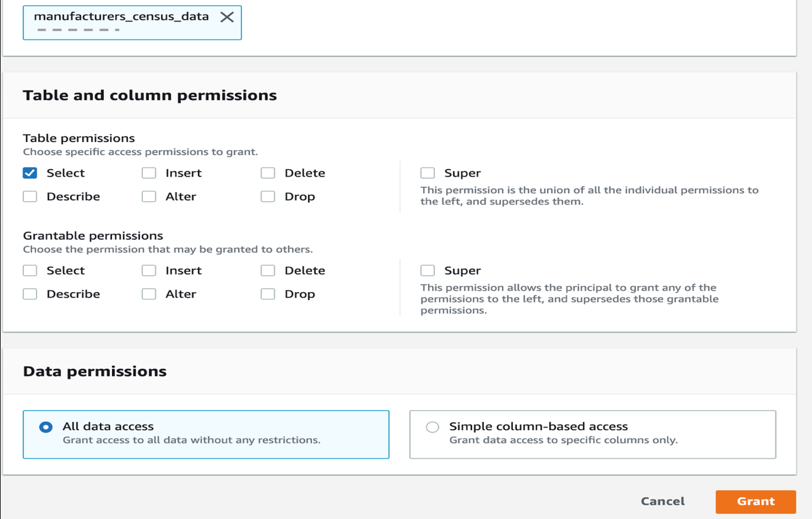Select the All data access option
This screenshot has height=519, width=812.
pos(46,427)
